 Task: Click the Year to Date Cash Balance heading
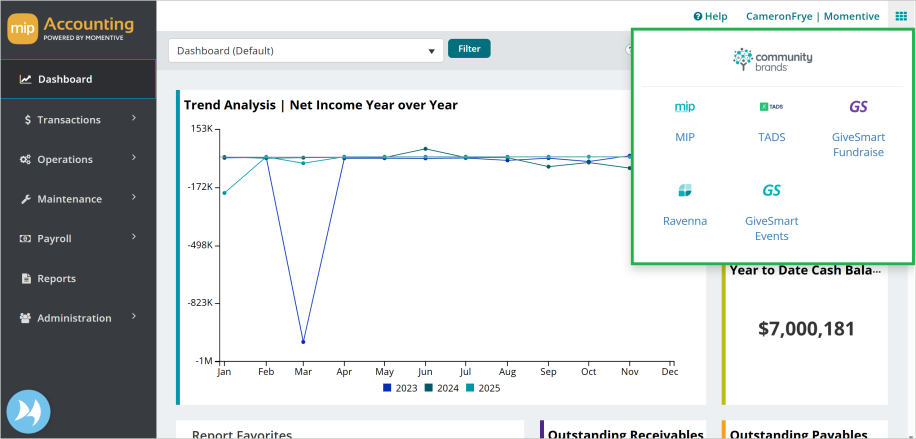pos(806,270)
